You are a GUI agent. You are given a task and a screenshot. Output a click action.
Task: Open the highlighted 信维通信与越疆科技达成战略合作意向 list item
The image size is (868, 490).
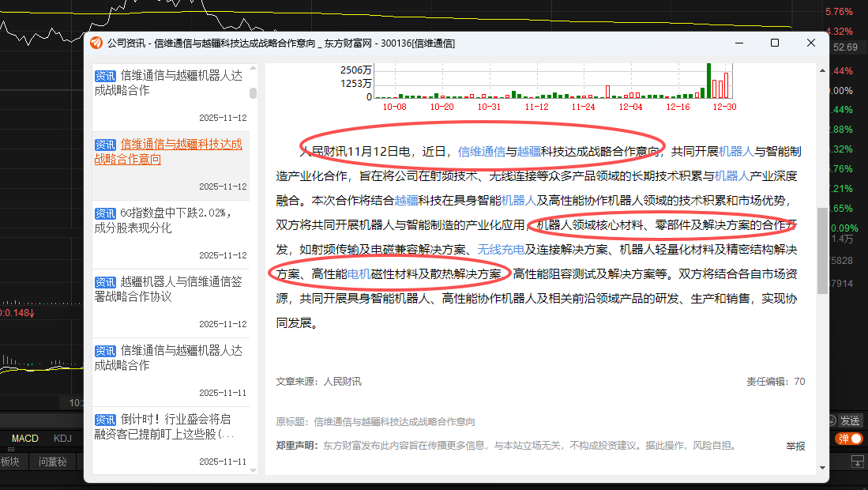tap(171, 165)
